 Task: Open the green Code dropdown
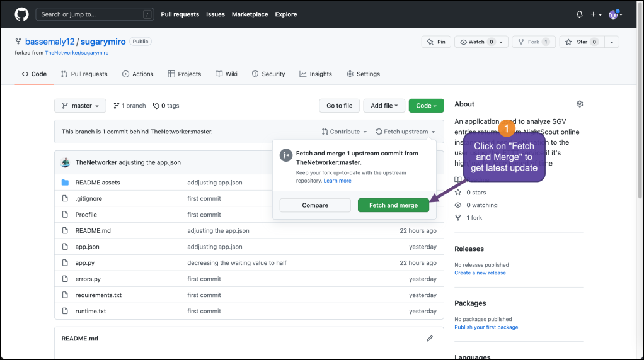pyautogui.click(x=427, y=105)
